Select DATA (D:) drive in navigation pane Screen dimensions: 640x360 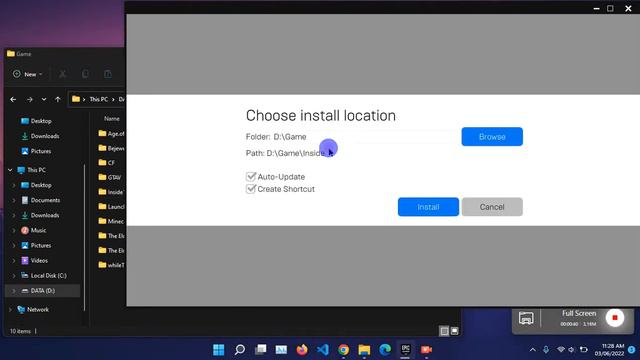[42, 291]
